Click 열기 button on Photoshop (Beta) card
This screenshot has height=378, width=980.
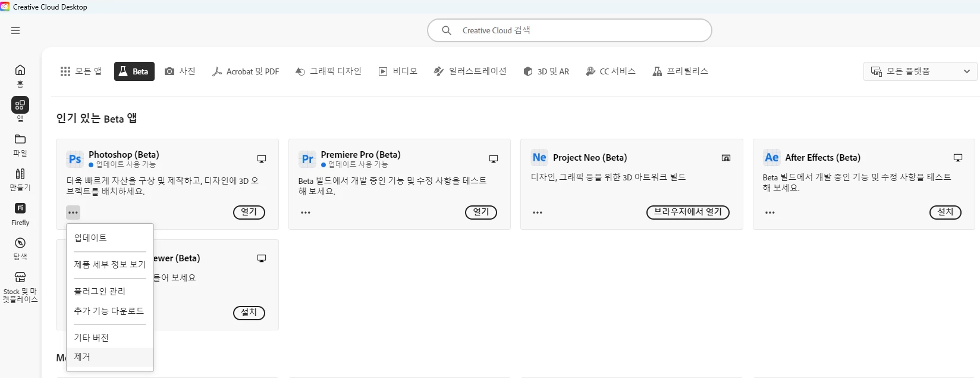click(249, 213)
